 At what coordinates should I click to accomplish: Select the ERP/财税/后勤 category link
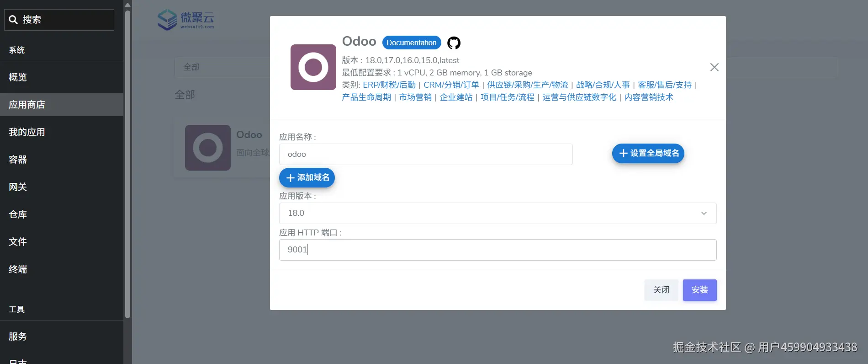click(x=389, y=85)
